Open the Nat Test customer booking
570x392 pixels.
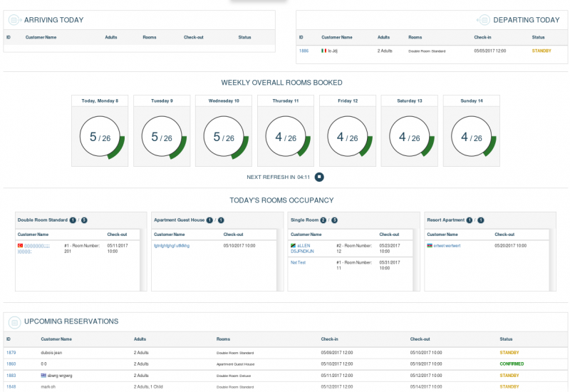(298, 262)
